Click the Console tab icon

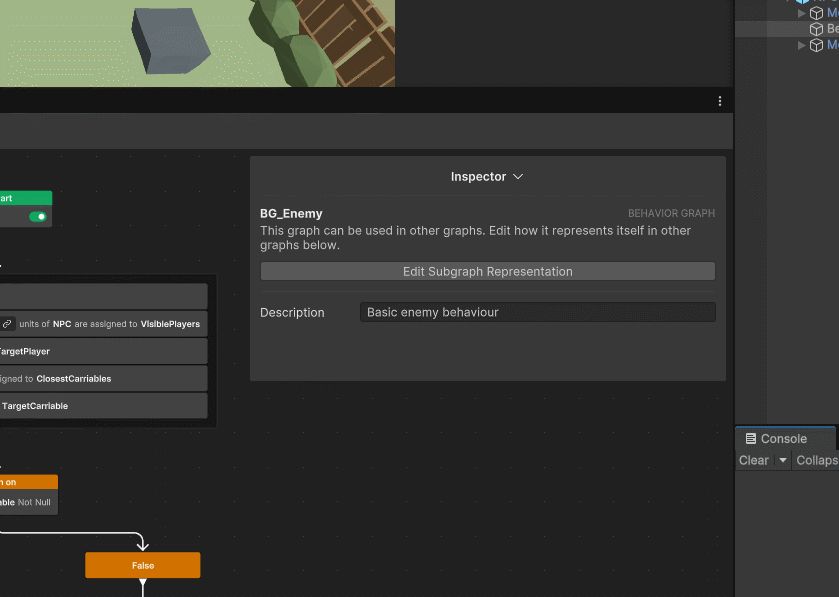pyautogui.click(x=751, y=439)
